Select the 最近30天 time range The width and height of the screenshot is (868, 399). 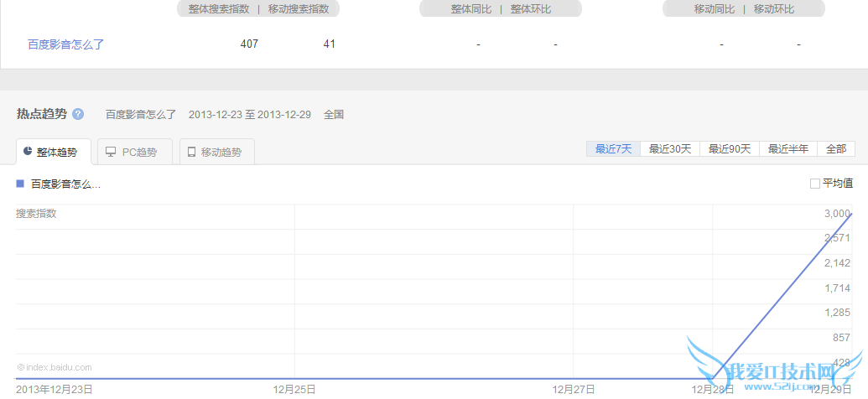pyautogui.click(x=670, y=149)
